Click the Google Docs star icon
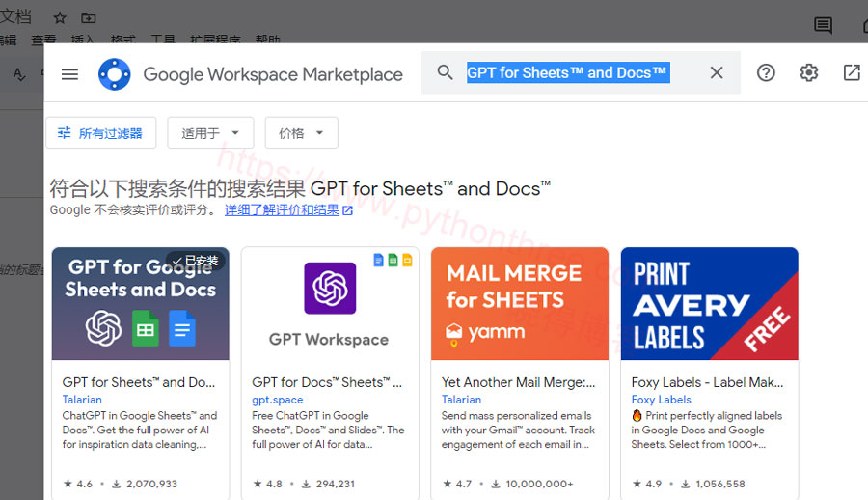 [x=60, y=18]
